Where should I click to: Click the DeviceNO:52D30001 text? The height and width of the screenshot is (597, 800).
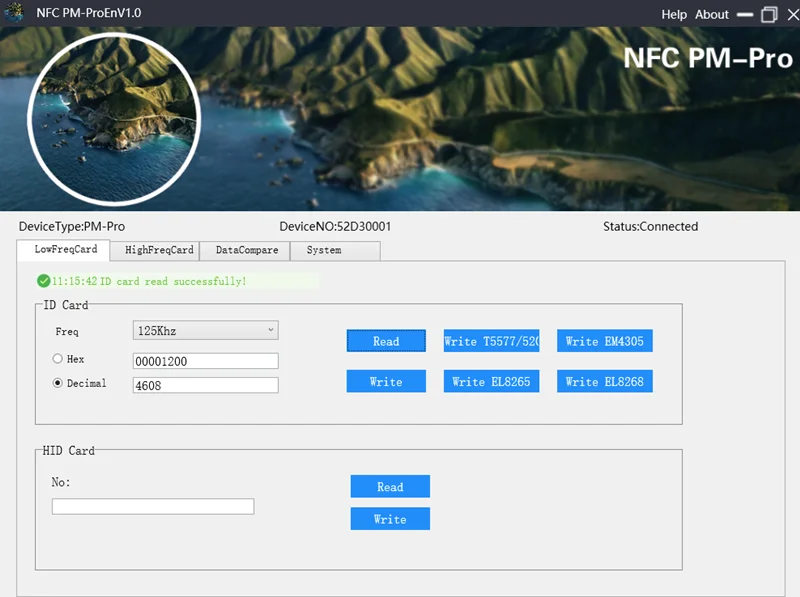tap(335, 227)
